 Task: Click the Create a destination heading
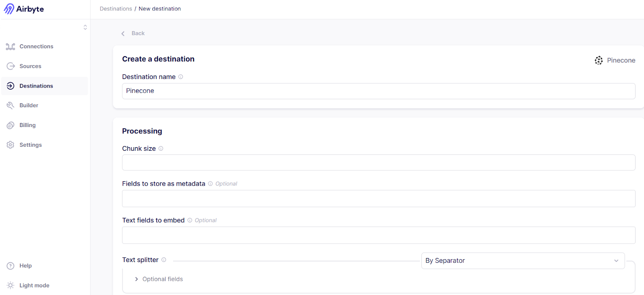pyautogui.click(x=158, y=59)
